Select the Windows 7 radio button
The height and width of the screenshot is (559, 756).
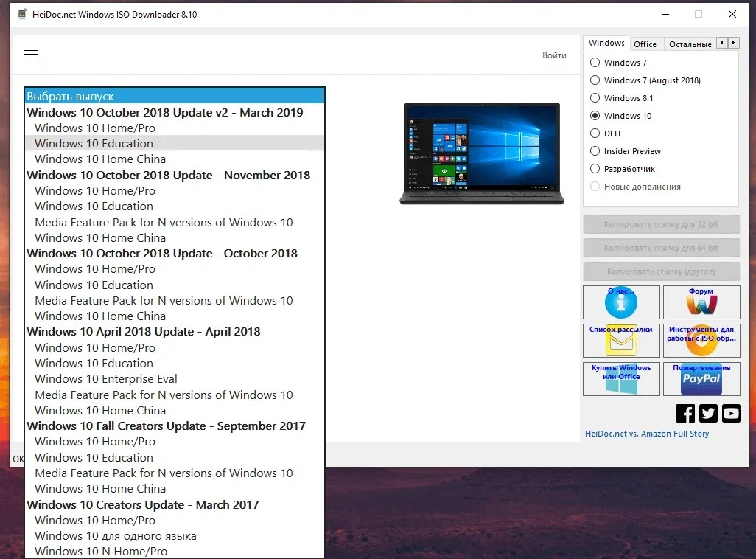[594, 63]
